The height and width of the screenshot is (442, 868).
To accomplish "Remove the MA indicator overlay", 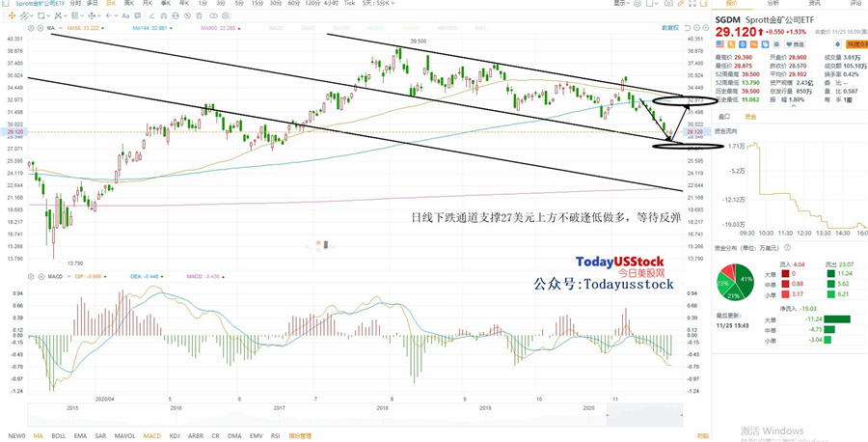I will click(41, 28).
